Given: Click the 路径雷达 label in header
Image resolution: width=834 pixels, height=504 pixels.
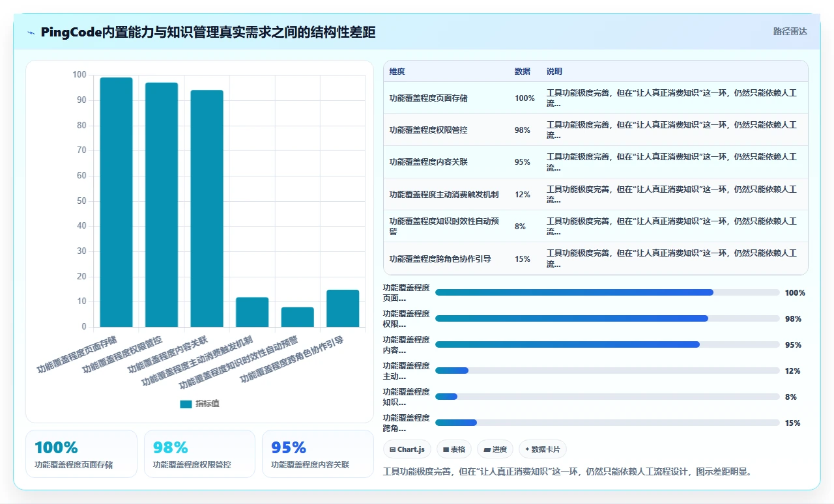Looking at the screenshot, I should pyautogui.click(x=790, y=31).
